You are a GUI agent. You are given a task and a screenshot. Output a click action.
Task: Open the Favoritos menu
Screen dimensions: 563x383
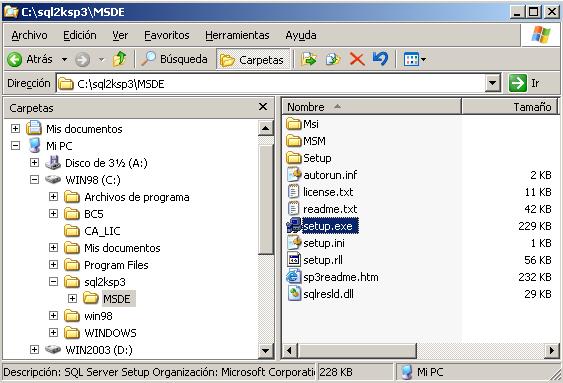[167, 35]
